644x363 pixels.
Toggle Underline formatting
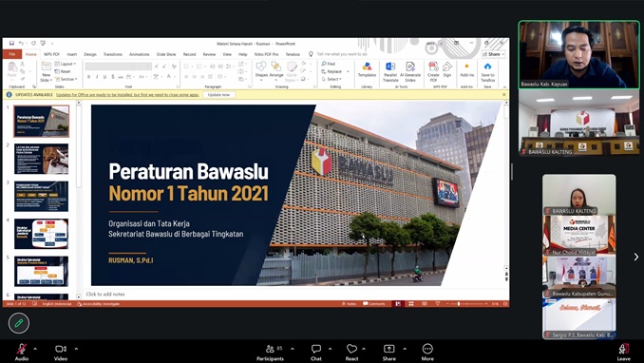[104, 77]
